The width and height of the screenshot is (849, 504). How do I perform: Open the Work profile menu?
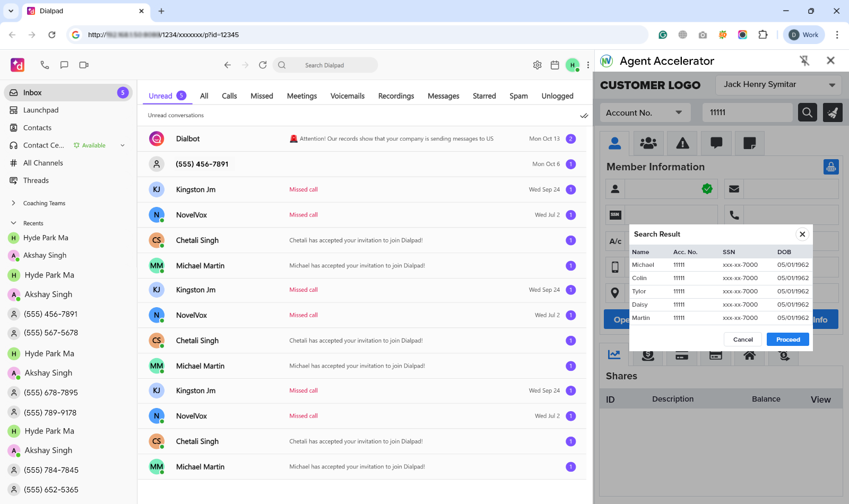point(804,35)
